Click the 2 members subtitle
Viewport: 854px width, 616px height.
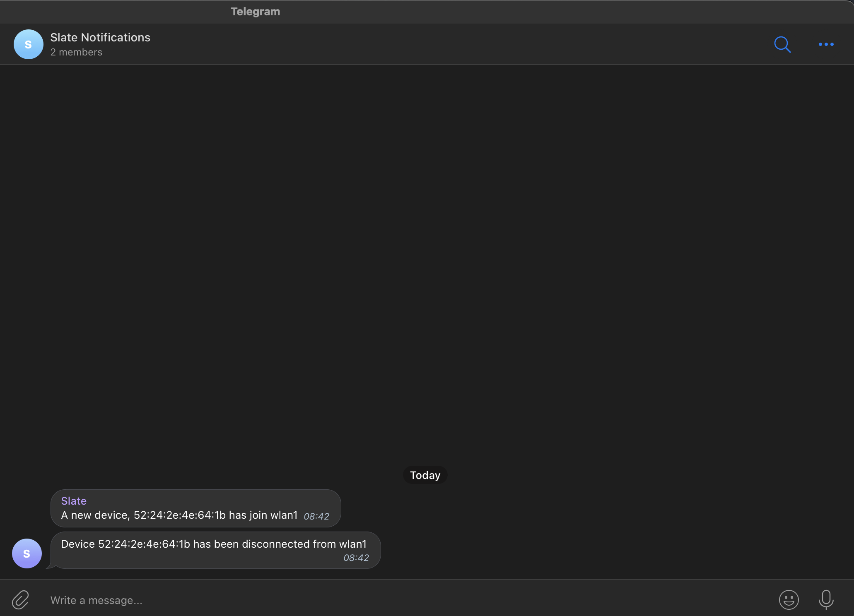76,52
